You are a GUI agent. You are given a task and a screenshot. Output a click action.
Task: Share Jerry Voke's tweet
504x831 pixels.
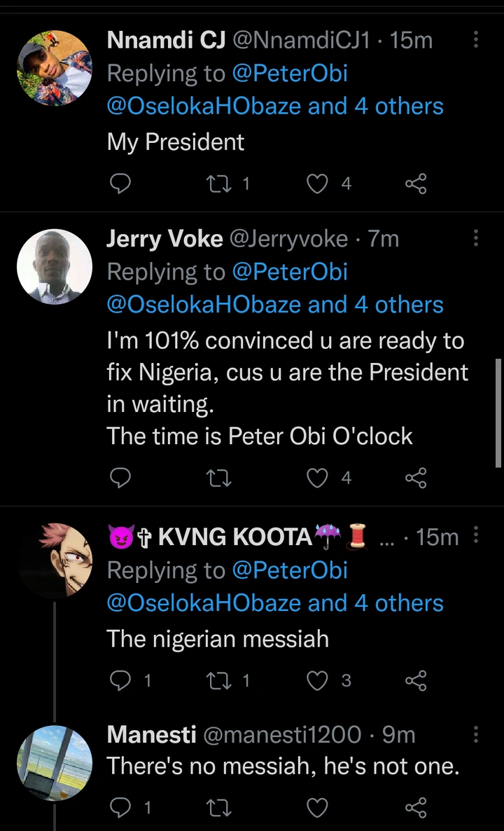point(416,478)
